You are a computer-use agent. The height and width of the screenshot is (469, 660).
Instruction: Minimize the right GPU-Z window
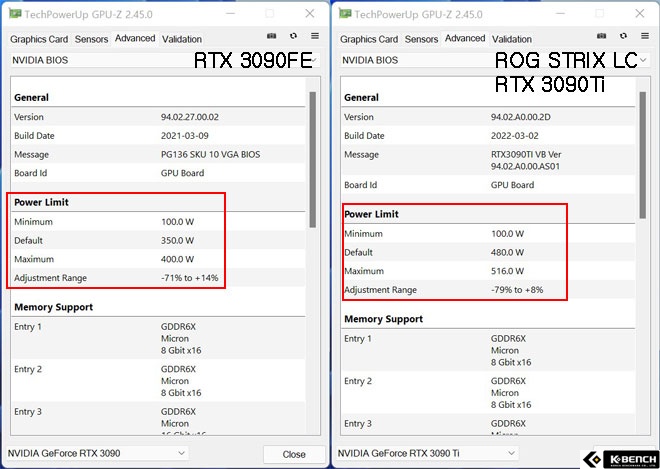560,13
